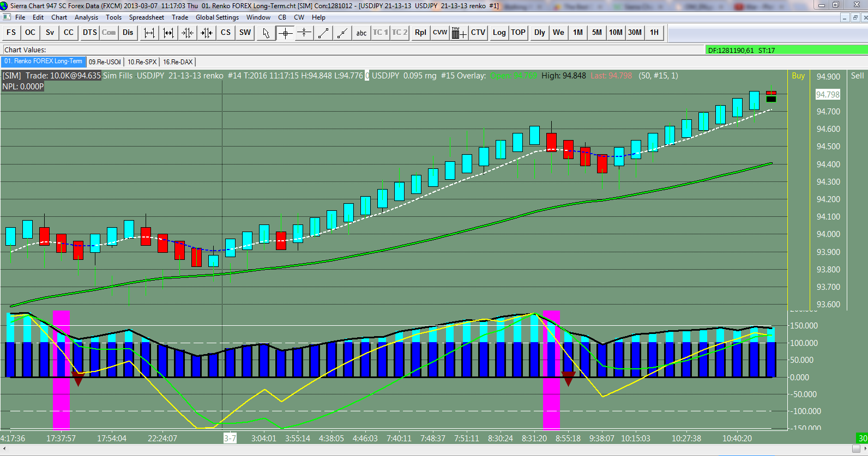The width and height of the screenshot is (868, 456).
Task: Switch to the 16.Re-DAX chart tab
Action: pos(178,62)
